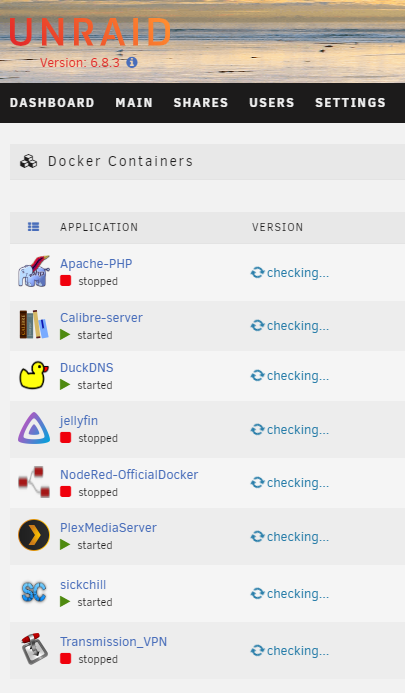
Task: Open the Transmission_VPN name link
Action: [114, 641]
